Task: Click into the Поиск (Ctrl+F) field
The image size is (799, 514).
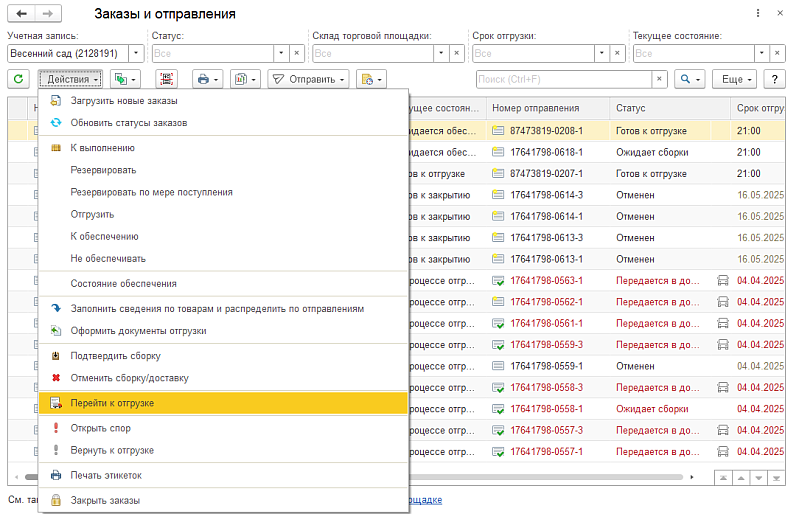Action: [x=564, y=79]
